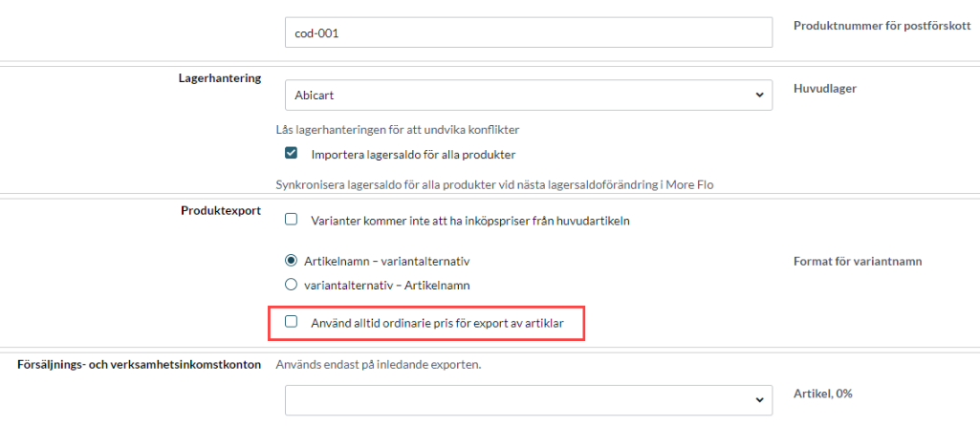Click the Huvudlager label text

point(824,89)
